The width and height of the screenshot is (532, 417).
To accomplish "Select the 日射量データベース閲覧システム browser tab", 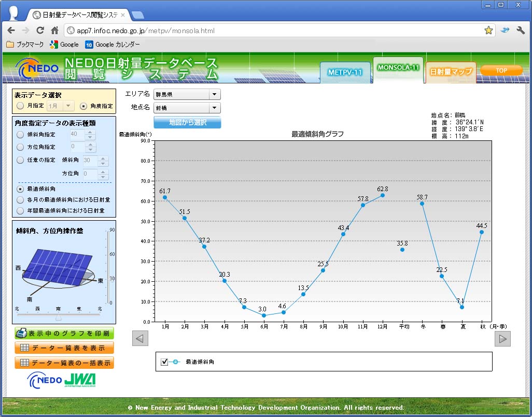I will coord(79,15).
